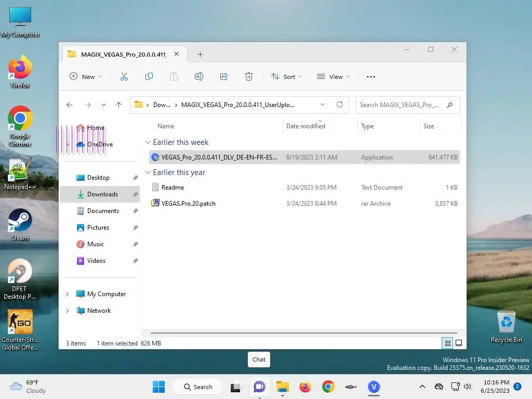Open Pictures in the navigation pane

100,228
